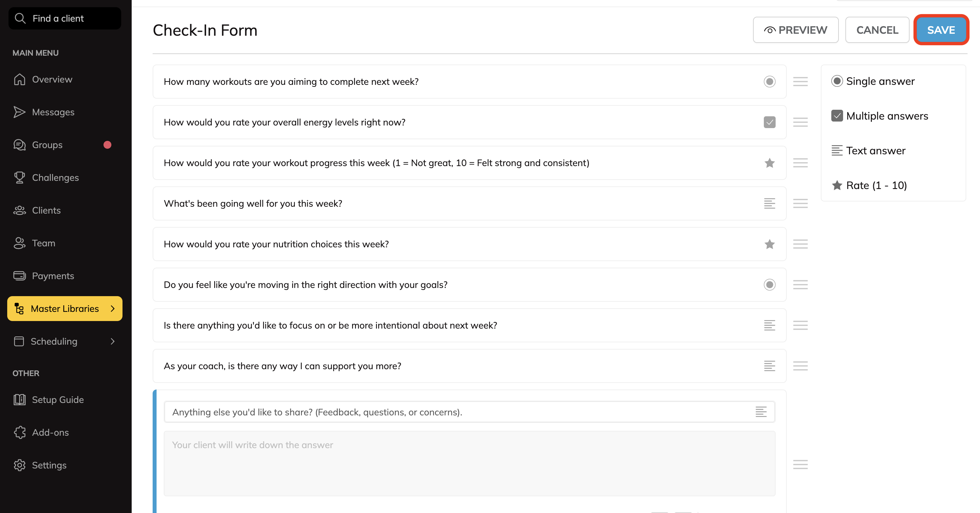Click the 'Anything else you'd like to share' field

pos(457,412)
